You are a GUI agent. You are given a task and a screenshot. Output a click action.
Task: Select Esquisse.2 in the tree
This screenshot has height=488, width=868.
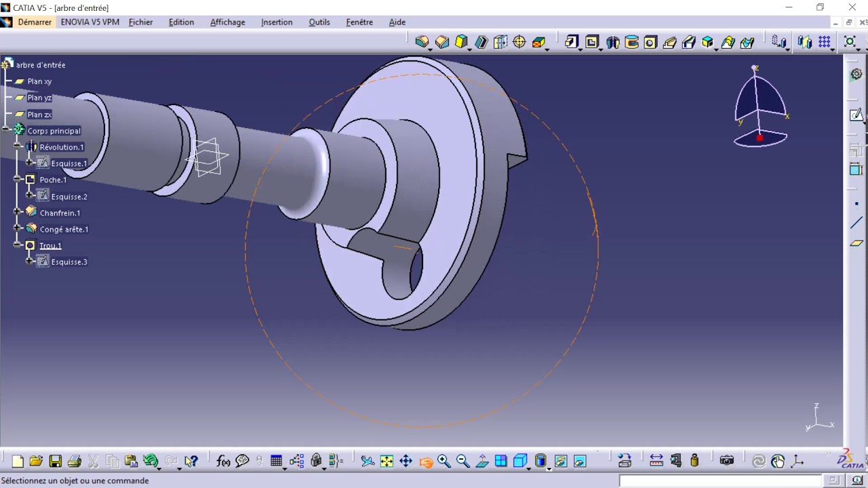(x=69, y=197)
